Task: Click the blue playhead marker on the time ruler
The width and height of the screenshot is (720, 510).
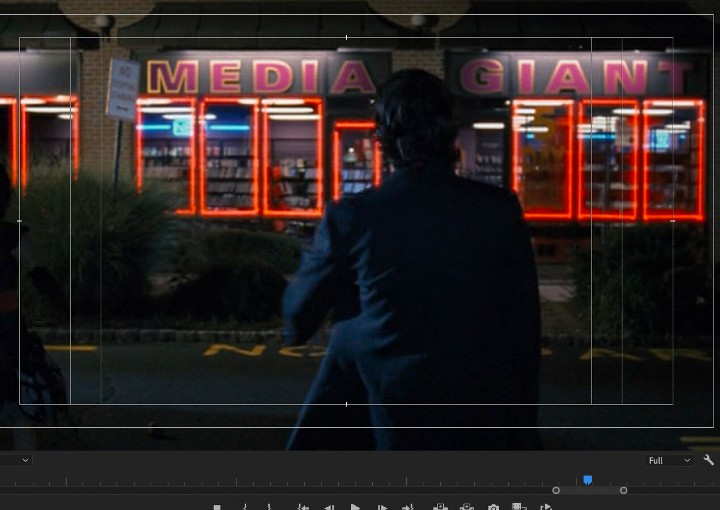Action: 587,480
